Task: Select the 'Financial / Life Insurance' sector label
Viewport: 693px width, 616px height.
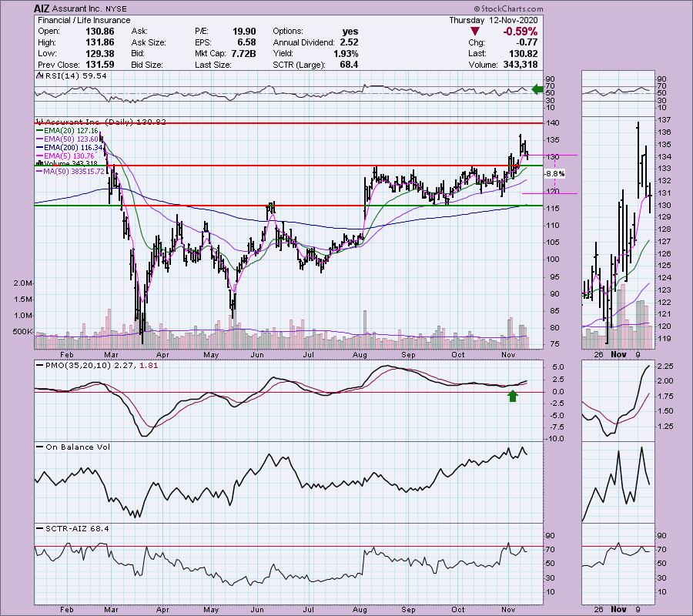Action: point(84,20)
